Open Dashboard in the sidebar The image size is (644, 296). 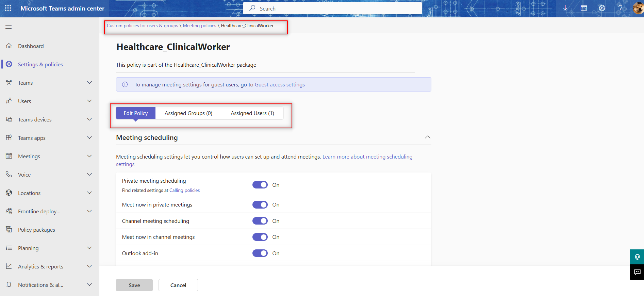(x=31, y=46)
